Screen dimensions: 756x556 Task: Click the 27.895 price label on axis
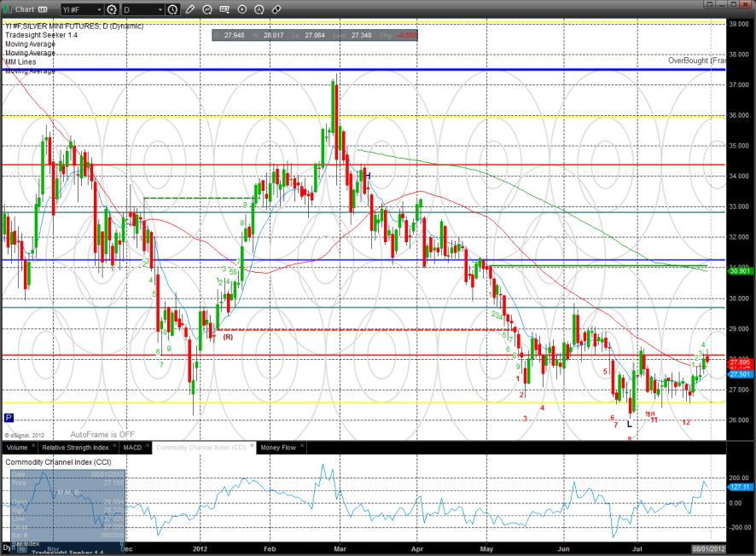tap(739, 363)
